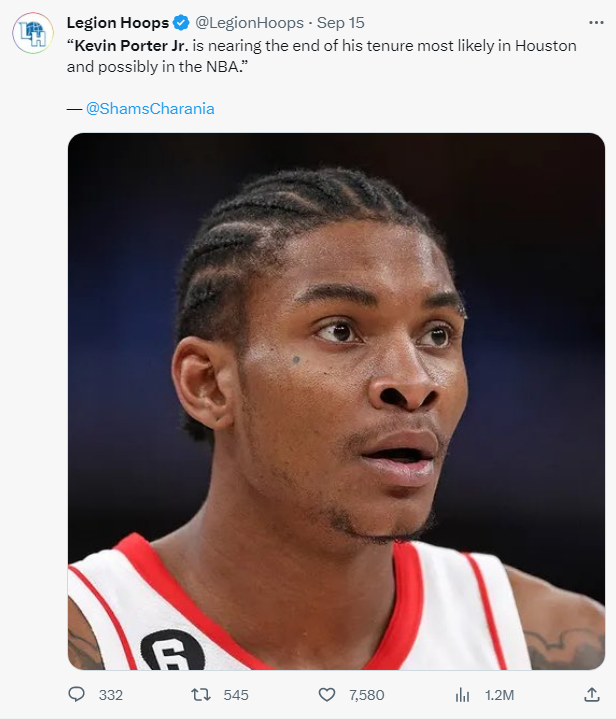The image size is (616, 719).
Task: Click the 7,580 likes count
Action: click(366, 695)
